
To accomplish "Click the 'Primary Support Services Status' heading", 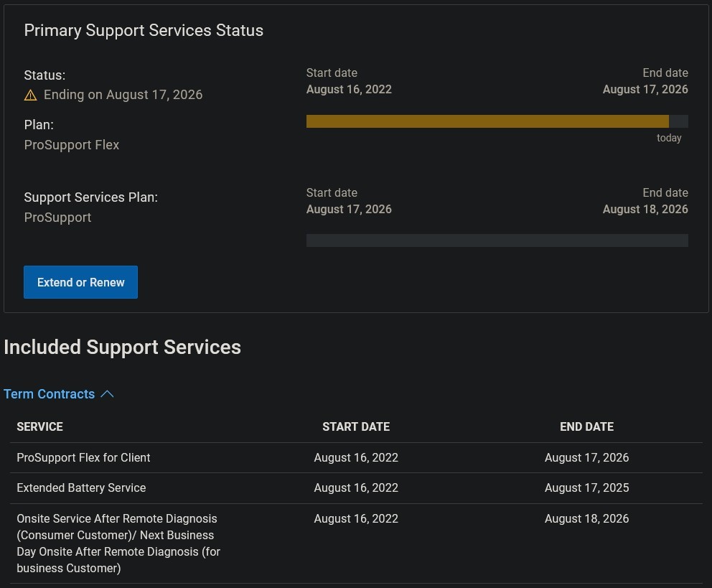I will [144, 30].
